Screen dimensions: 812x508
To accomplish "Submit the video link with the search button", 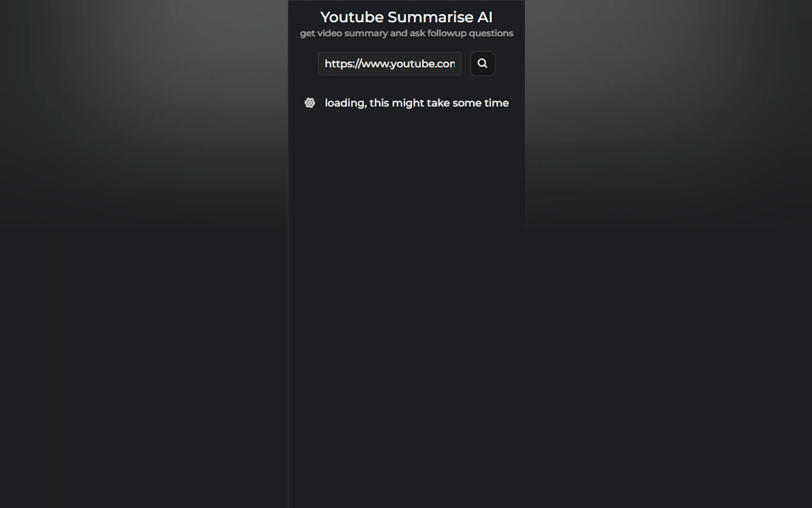I will tap(482, 63).
